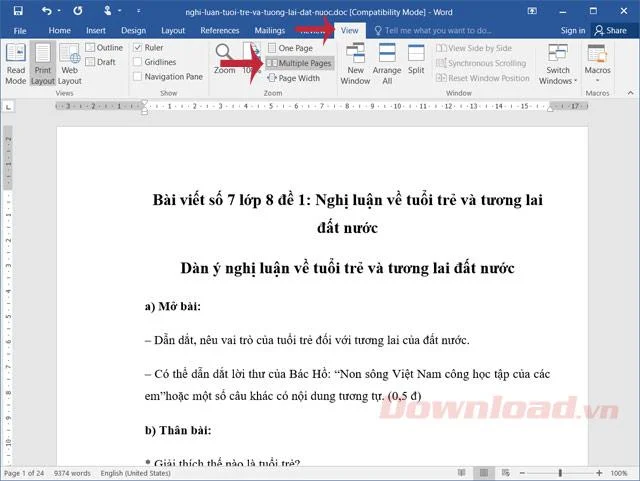
Task: Open Touch/Mouse Mode dropdown arrow
Action: point(120,11)
